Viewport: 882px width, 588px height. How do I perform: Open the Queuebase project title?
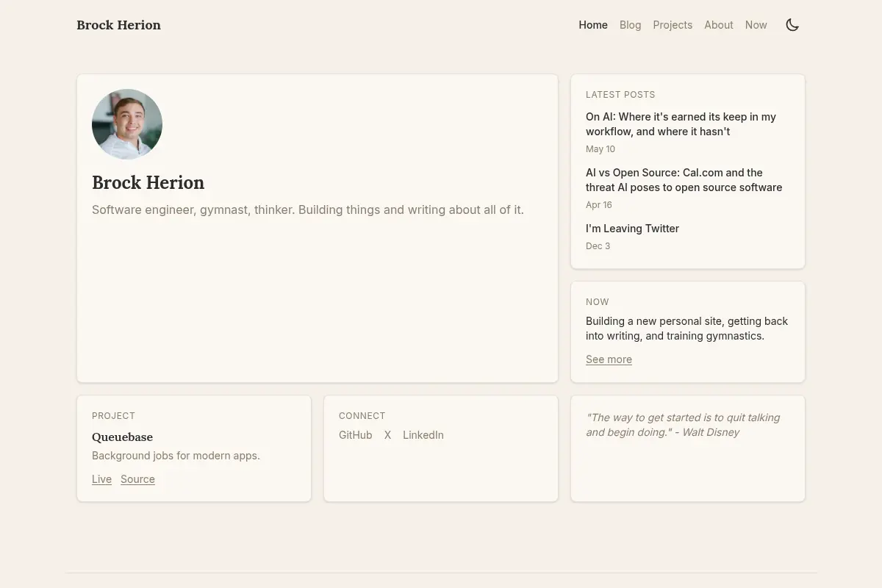point(122,437)
